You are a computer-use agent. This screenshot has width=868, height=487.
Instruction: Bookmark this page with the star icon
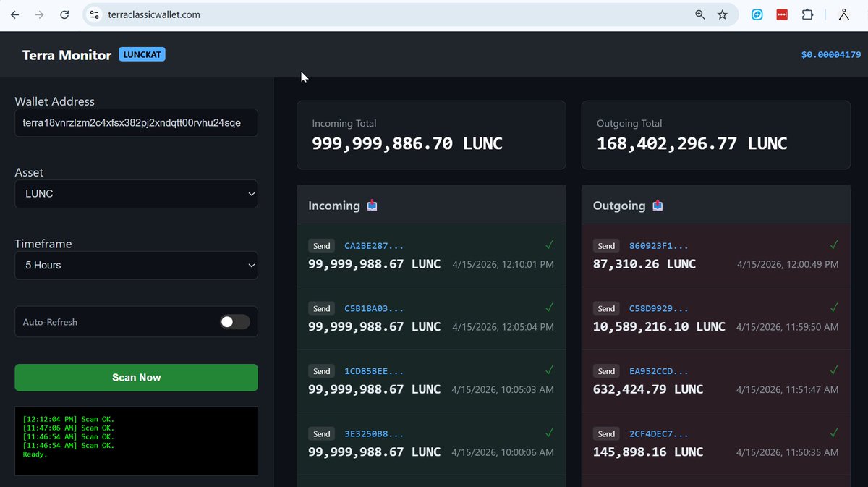click(722, 14)
